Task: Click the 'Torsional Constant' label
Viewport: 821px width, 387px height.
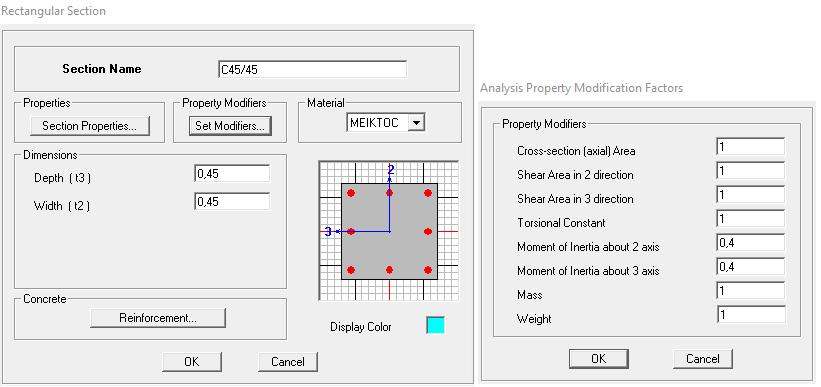Action: point(561,223)
